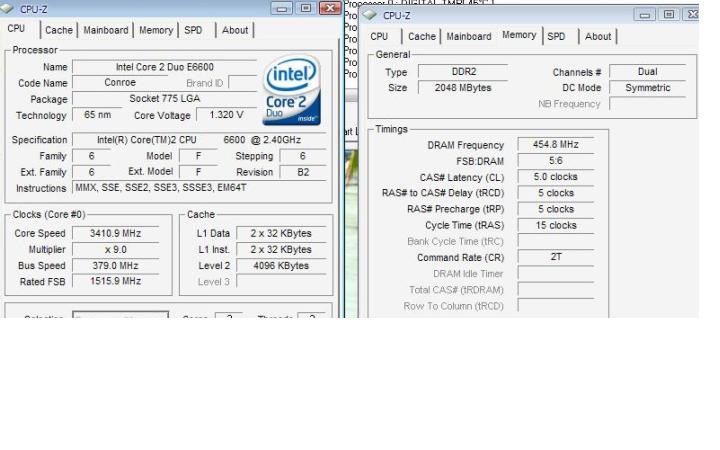
Task: Click the tRP value next to RAS# Precharge
Action: (x=556, y=209)
